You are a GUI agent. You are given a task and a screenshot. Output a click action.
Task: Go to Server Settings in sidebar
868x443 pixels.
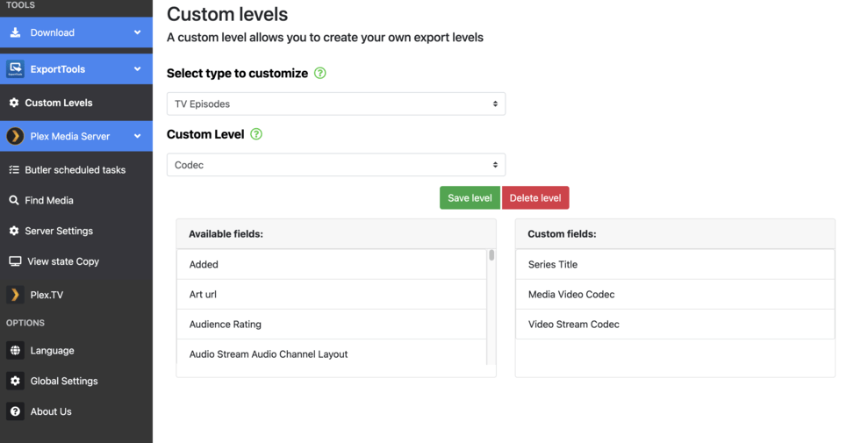59,231
